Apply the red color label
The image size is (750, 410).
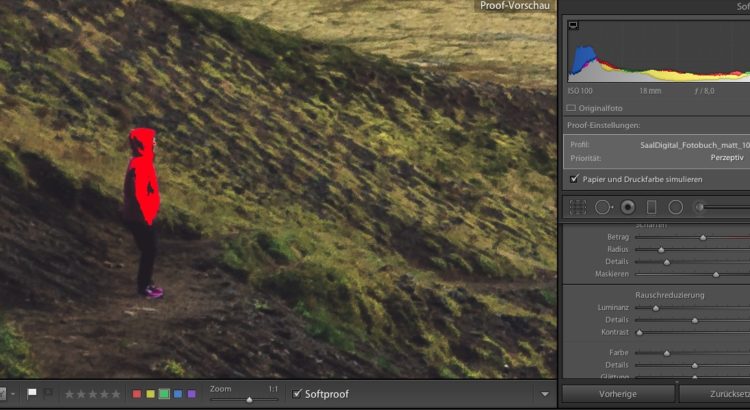tap(137, 394)
